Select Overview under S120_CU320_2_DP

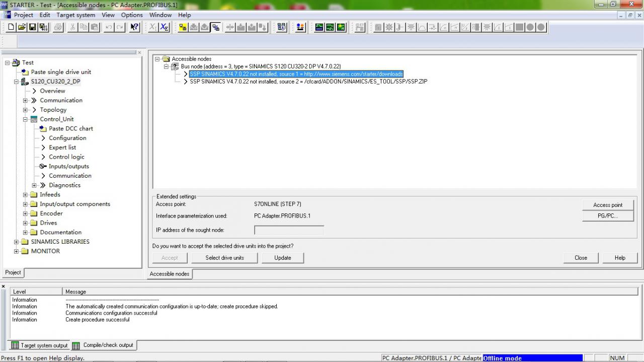(52, 91)
